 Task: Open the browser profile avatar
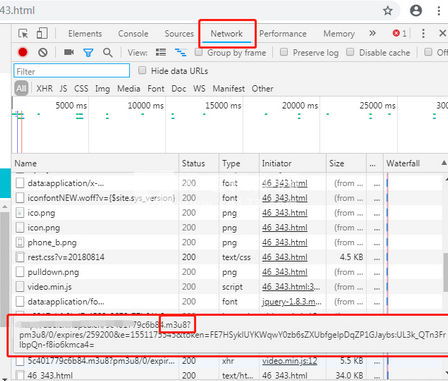[416, 11]
